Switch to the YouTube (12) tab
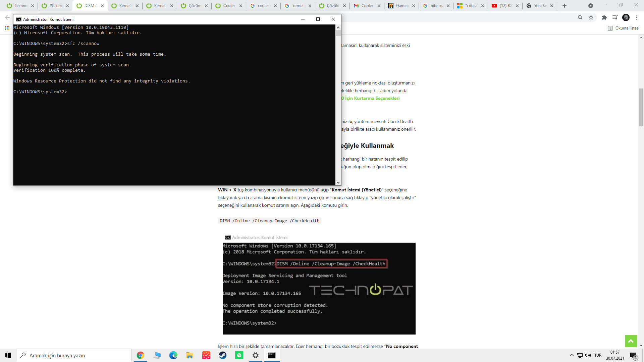The image size is (644, 362). pyautogui.click(x=505, y=6)
